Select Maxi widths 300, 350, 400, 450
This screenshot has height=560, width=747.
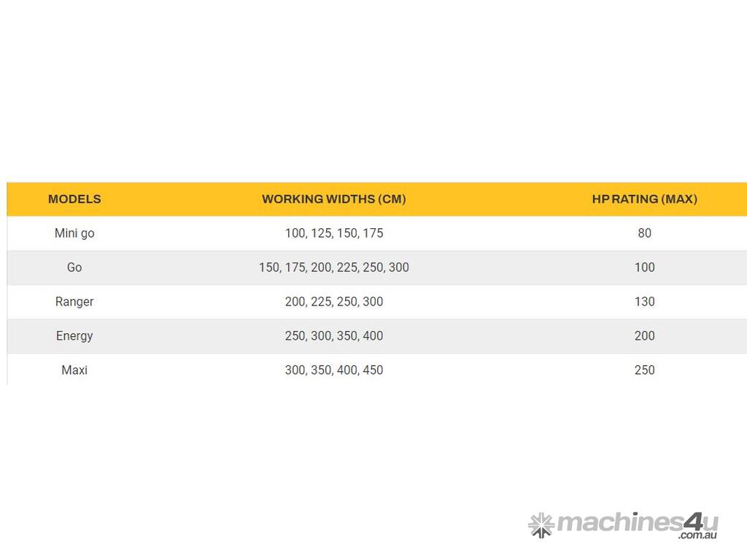click(334, 370)
